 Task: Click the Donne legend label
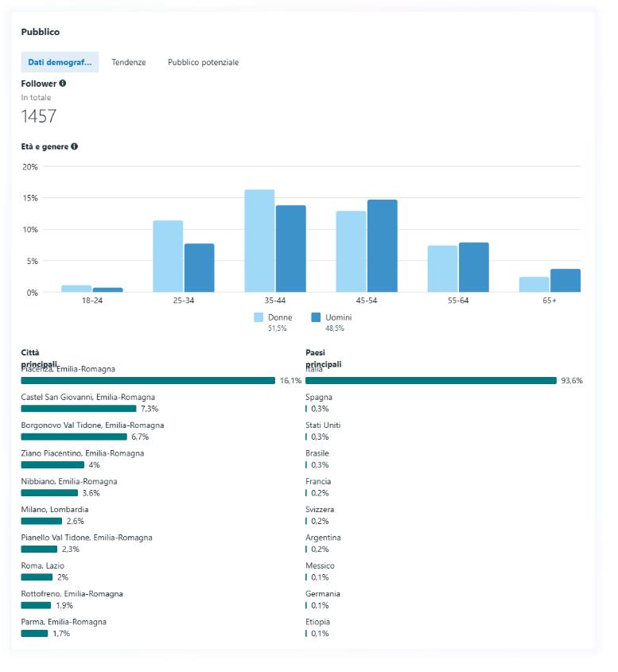tap(280, 317)
